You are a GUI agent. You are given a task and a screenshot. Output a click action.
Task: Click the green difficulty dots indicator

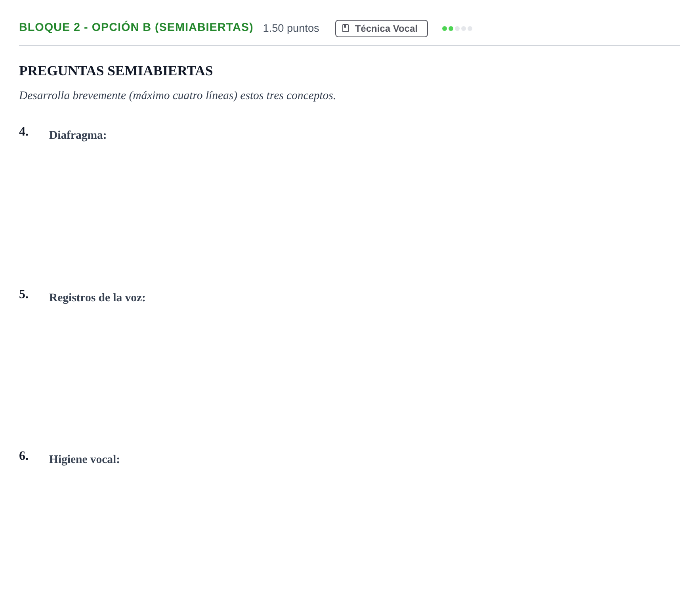457,29
